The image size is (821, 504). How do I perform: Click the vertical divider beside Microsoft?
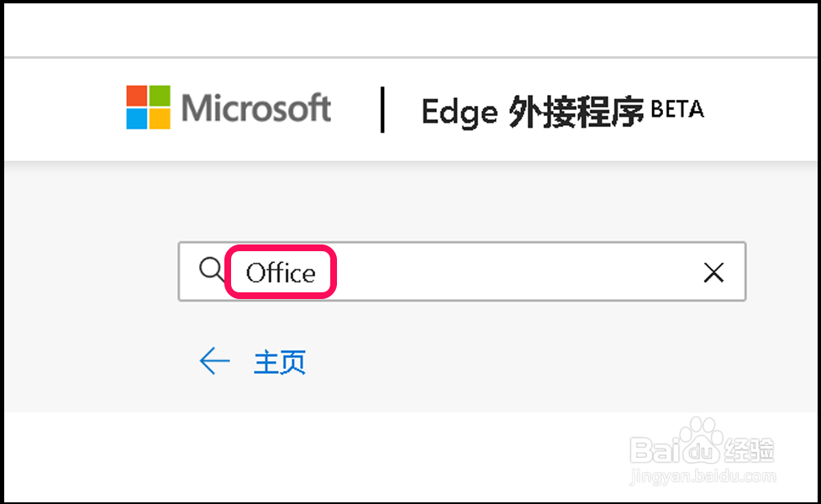click(382, 109)
